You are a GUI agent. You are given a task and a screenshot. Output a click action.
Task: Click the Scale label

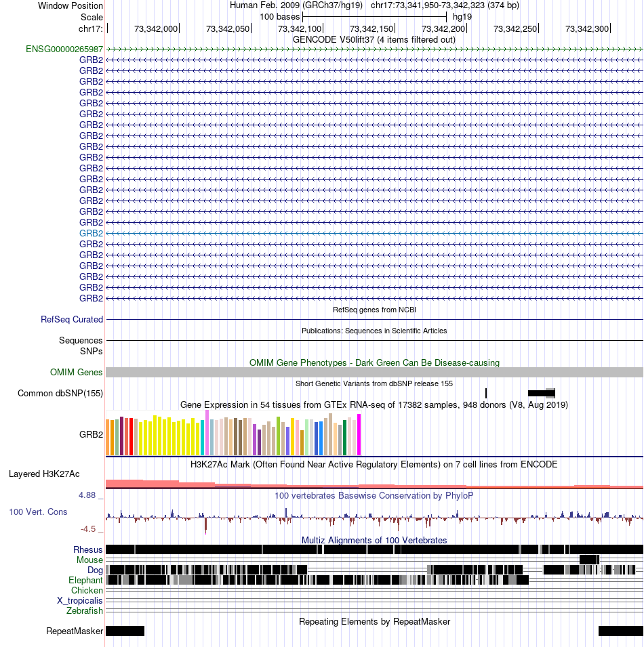coord(92,18)
